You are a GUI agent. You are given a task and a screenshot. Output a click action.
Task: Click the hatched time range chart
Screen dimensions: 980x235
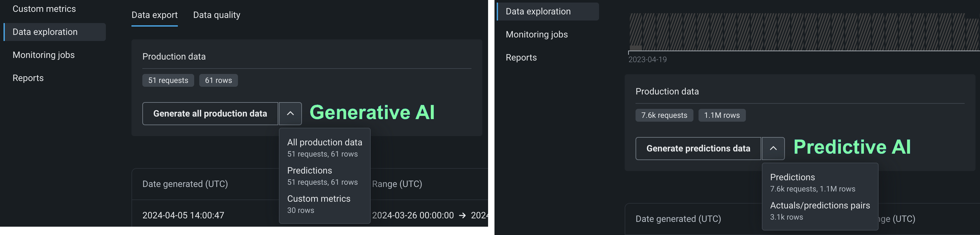point(803,32)
